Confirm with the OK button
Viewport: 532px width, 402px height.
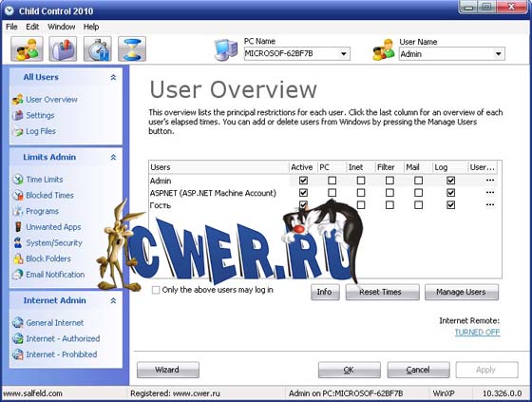pyautogui.click(x=350, y=370)
